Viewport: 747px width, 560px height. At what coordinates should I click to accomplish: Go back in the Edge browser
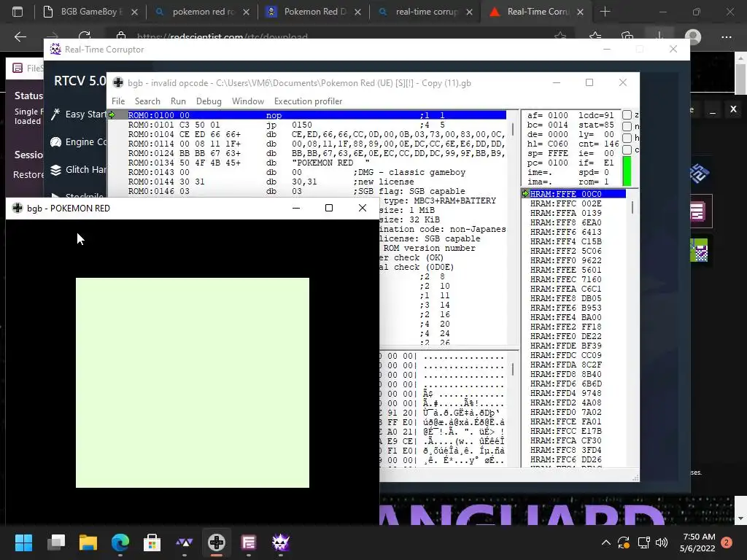20,36
